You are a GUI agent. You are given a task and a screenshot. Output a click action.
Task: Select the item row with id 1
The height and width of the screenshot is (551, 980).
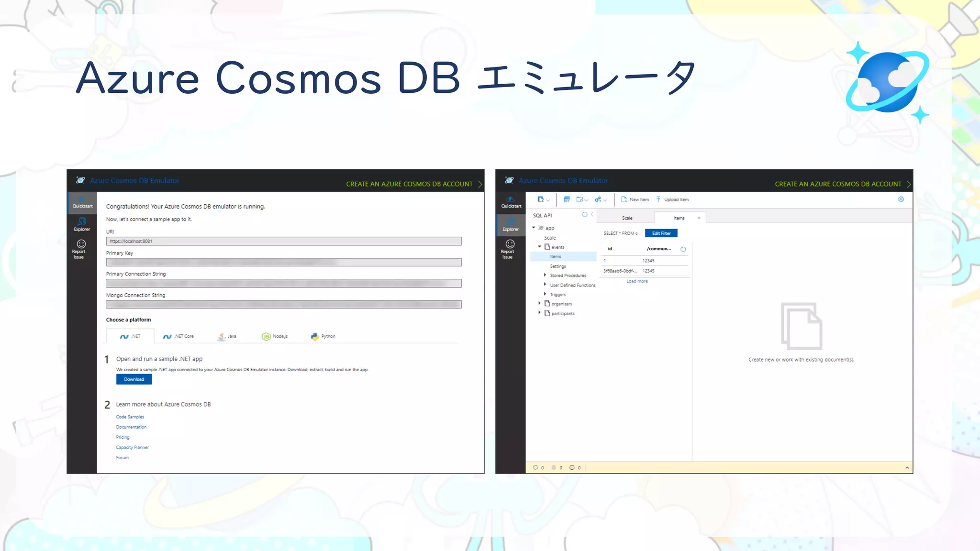(645, 261)
